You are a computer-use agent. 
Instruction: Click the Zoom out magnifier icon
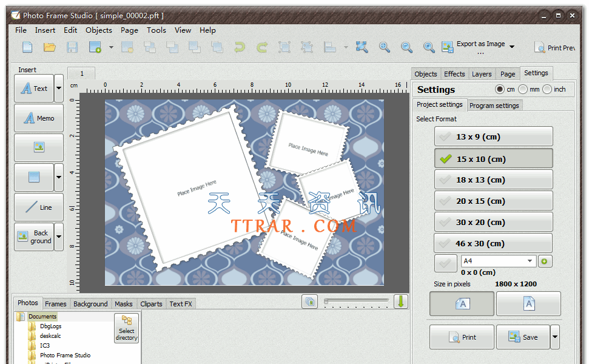406,47
